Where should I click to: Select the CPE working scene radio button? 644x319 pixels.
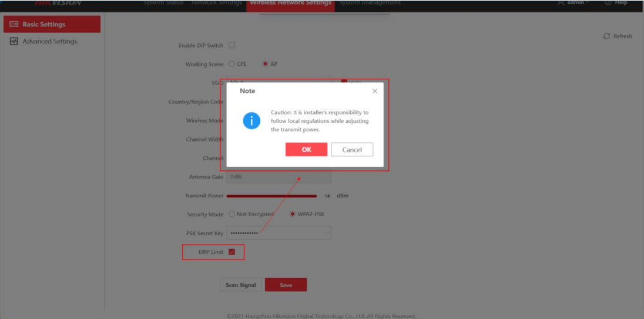tap(232, 64)
